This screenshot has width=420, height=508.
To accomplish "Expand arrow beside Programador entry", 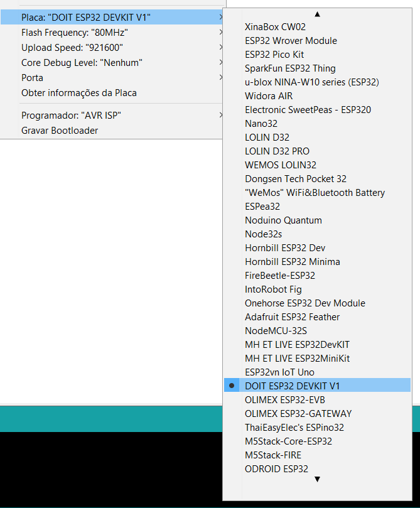I will point(220,115).
